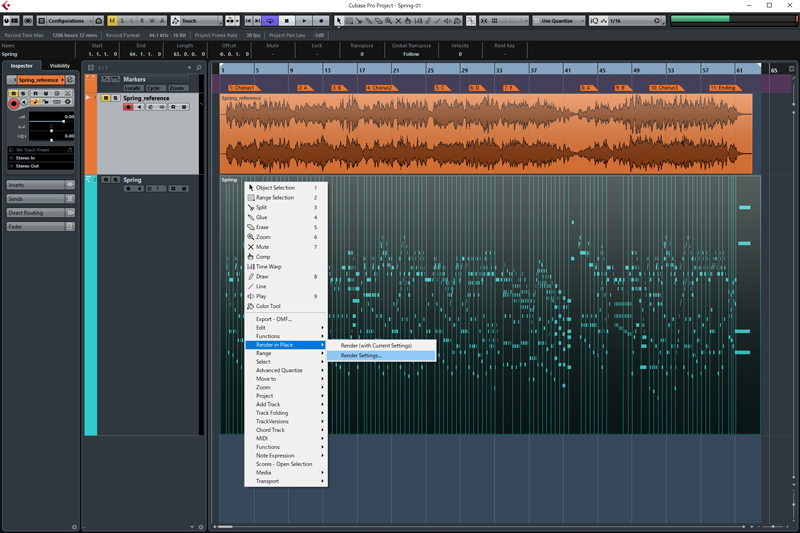Image resolution: width=800 pixels, height=533 pixels.
Task: Go to next marker transport button
Action: coord(258,21)
